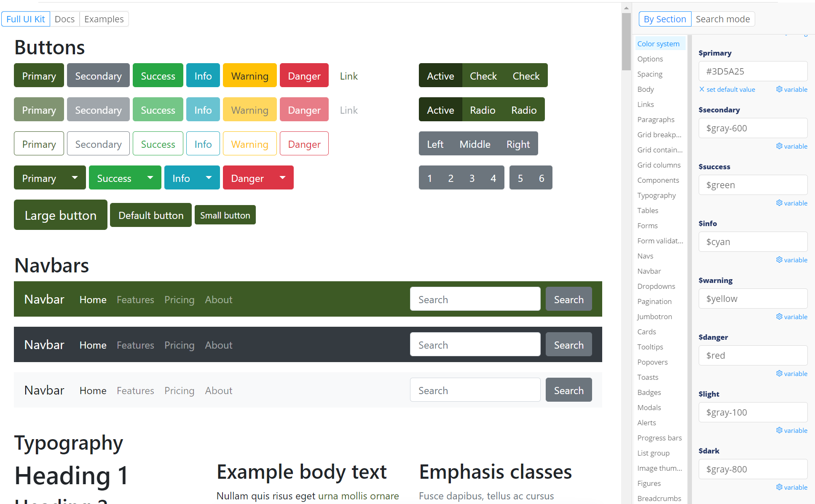Click the variable gear icon under $primary
The width and height of the screenshot is (815, 504).
[779, 89]
